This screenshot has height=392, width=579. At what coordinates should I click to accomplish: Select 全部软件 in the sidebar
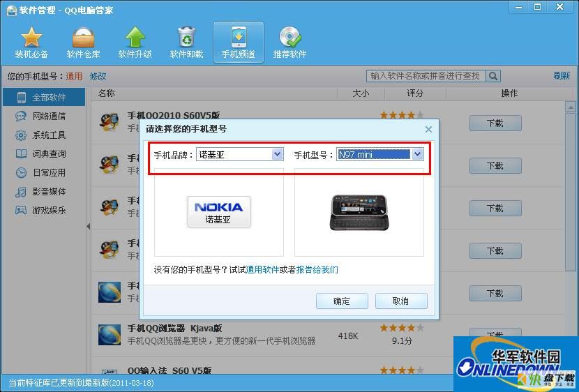click(44, 98)
